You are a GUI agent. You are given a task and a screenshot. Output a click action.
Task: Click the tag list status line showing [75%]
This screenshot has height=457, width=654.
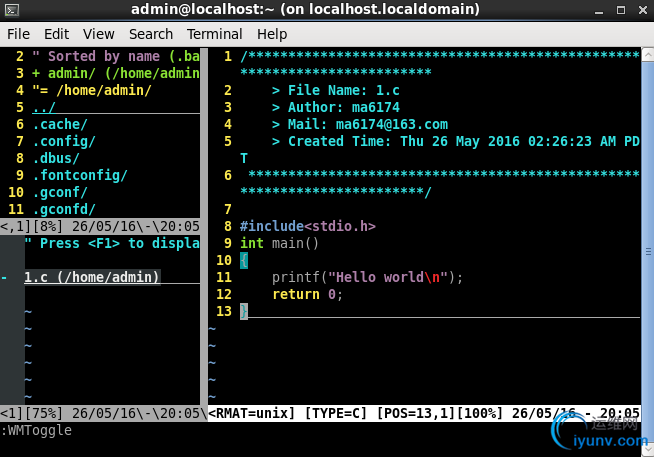pyautogui.click(x=103, y=414)
